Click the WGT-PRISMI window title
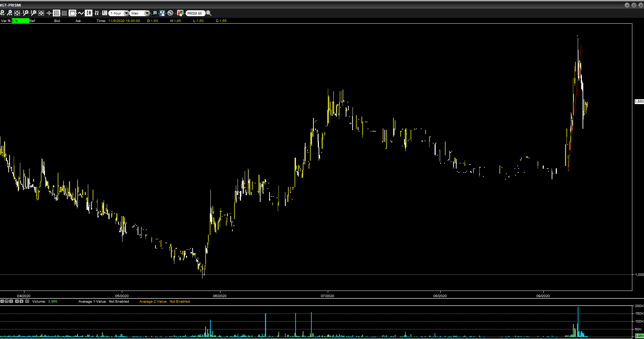This screenshot has height=339, width=644. click(11, 5)
